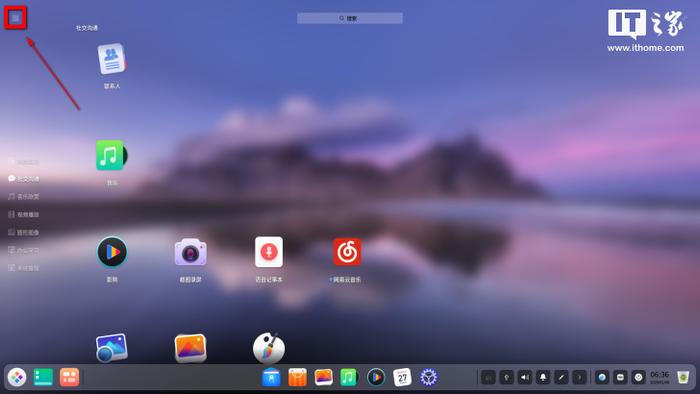Open the orange photo album app in the launcher grid

pyautogui.click(x=191, y=348)
